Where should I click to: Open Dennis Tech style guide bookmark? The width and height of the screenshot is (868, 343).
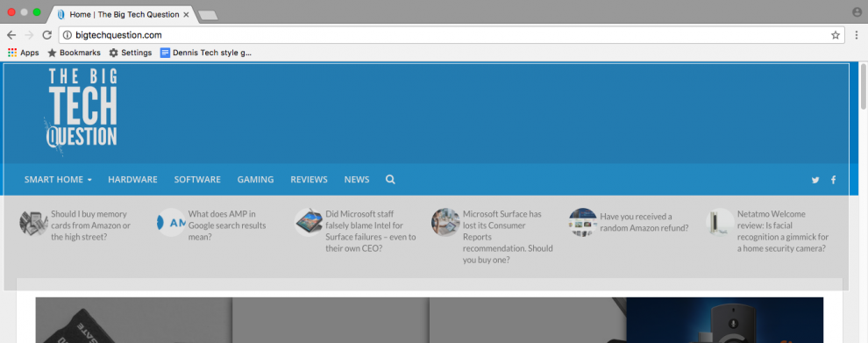tap(206, 53)
